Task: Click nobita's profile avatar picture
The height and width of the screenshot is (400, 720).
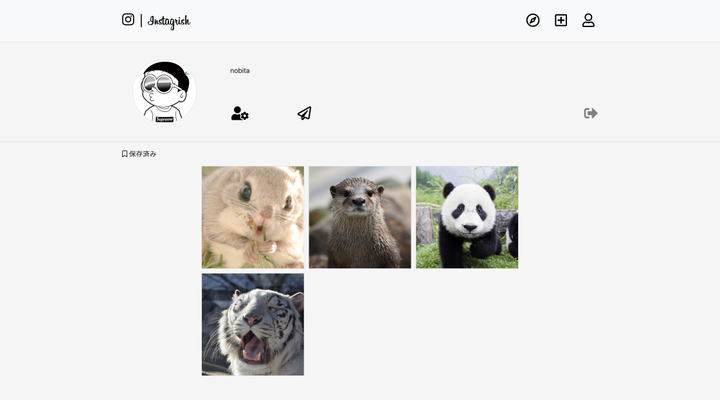Action: tap(164, 91)
